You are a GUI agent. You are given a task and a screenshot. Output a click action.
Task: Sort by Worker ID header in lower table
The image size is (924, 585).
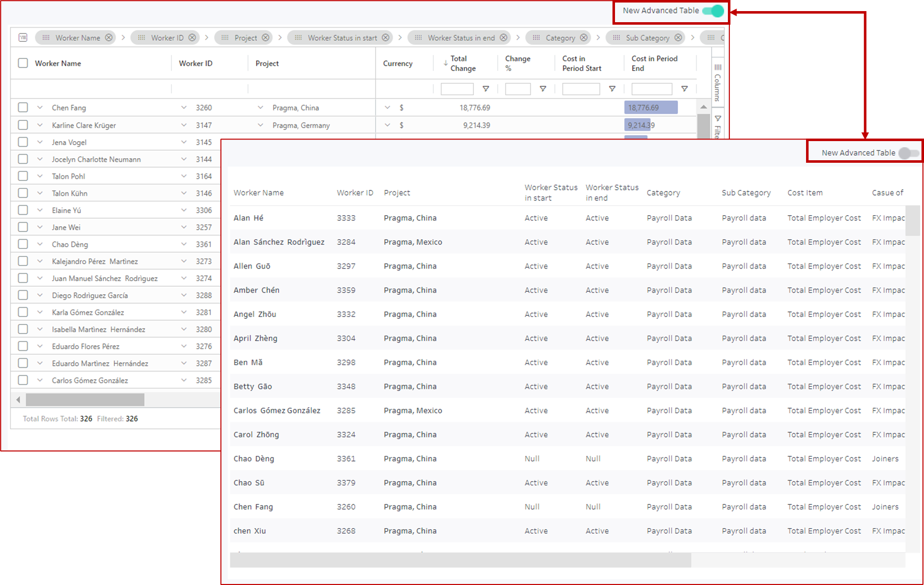coord(355,193)
